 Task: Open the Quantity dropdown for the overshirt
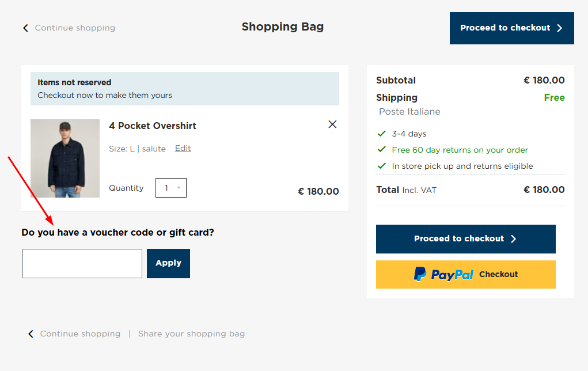pyautogui.click(x=171, y=187)
